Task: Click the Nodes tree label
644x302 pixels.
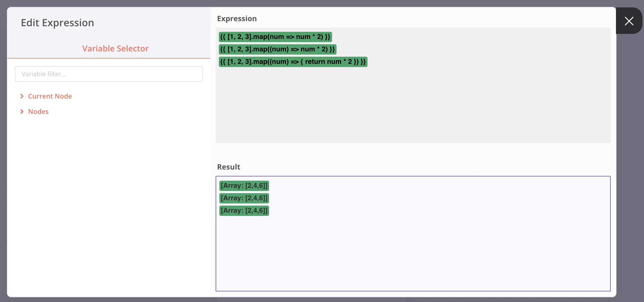Action: (38, 112)
